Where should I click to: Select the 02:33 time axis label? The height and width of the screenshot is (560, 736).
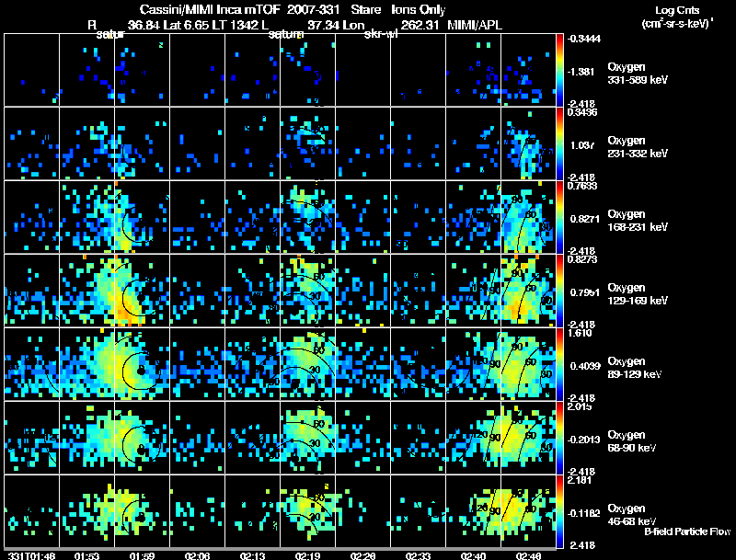pyautogui.click(x=418, y=556)
